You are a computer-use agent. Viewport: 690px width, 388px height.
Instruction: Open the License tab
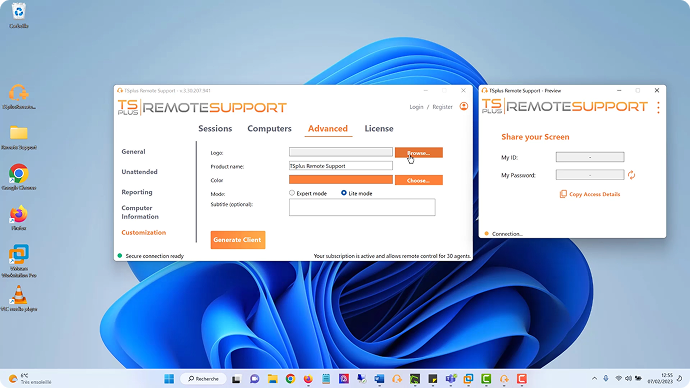tap(379, 128)
